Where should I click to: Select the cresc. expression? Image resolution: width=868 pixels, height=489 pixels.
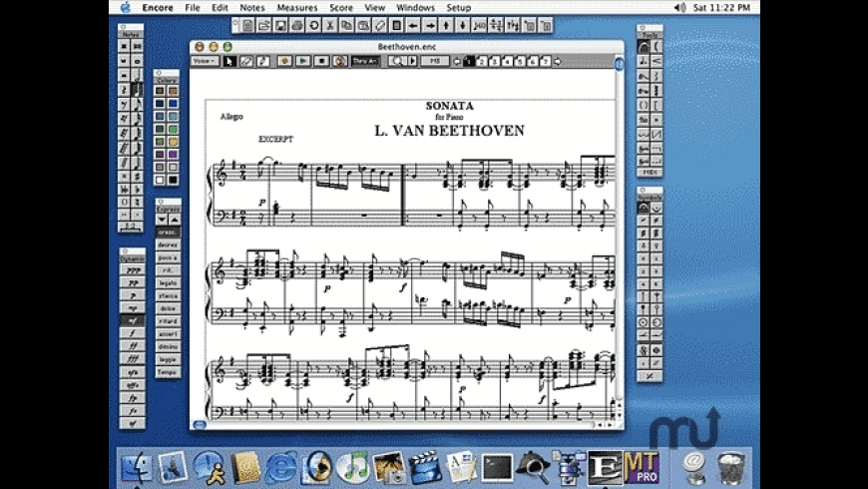click(168, 233)
